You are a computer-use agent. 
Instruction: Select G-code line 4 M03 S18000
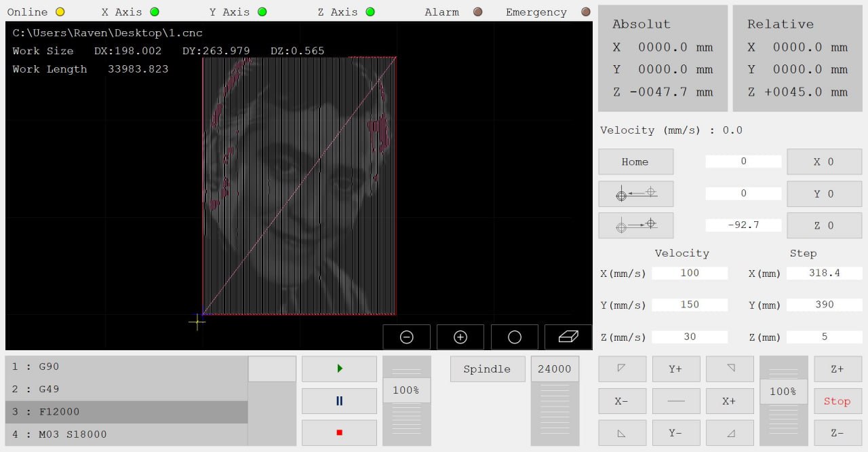coord(126,434)
